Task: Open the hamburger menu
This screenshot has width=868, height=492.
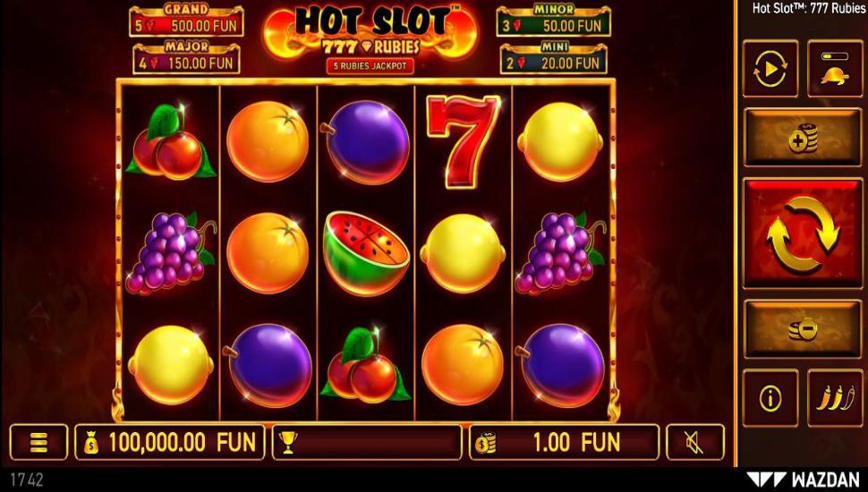Action: (x=38, y=442)
